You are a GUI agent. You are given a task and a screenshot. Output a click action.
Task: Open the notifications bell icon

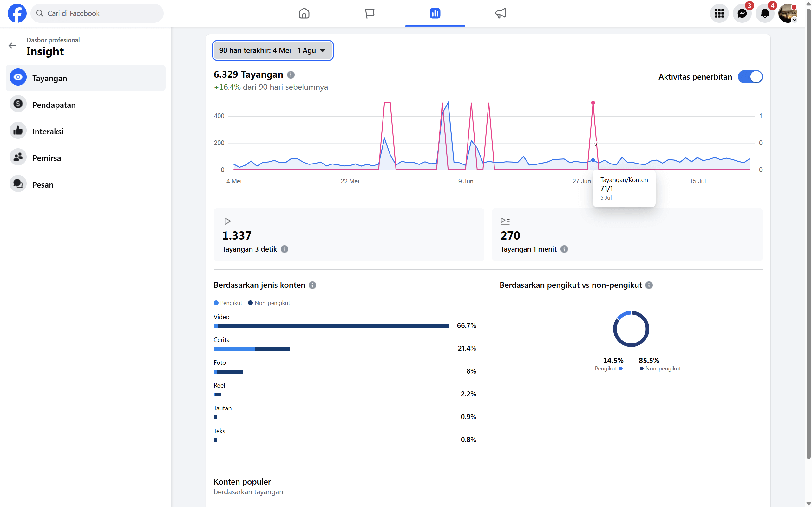tap(765, 13)
